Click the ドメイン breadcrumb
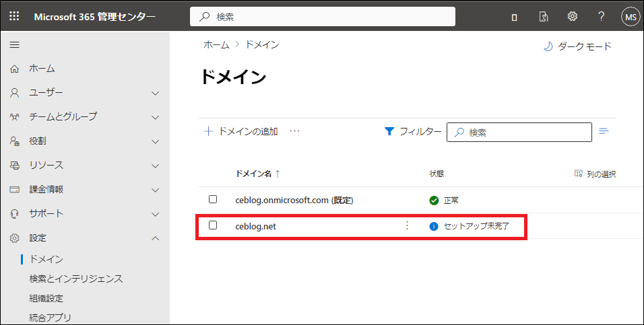 point(262,44)
